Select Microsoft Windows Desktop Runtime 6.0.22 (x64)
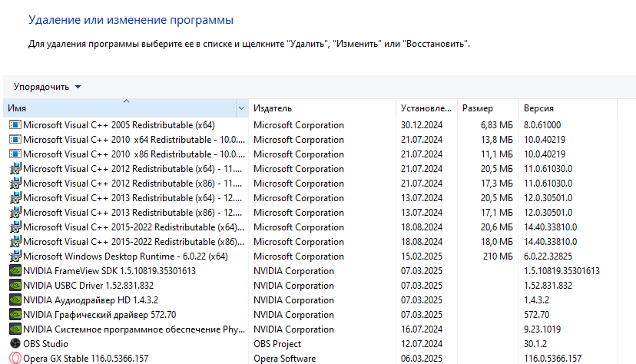This screenshot has width=636, height=364. tap(125, 256)
